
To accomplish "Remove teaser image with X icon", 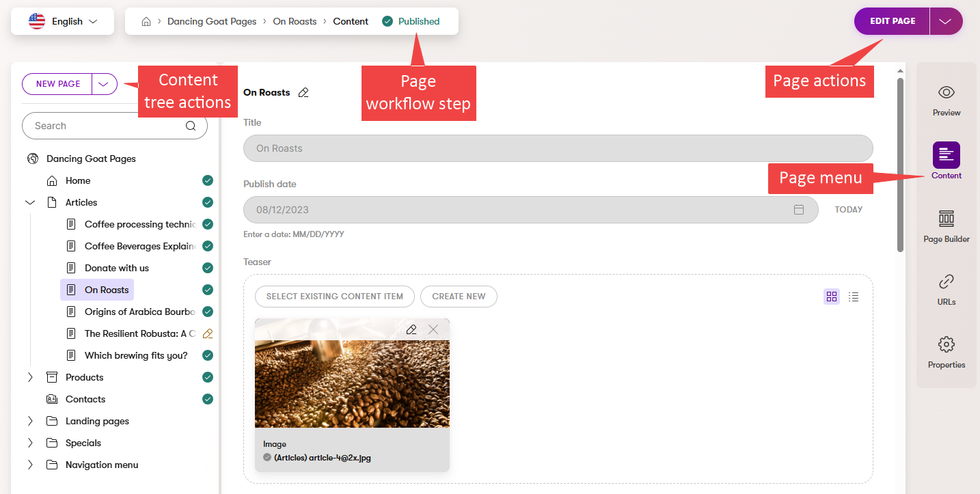I will [x=433, y=329].
